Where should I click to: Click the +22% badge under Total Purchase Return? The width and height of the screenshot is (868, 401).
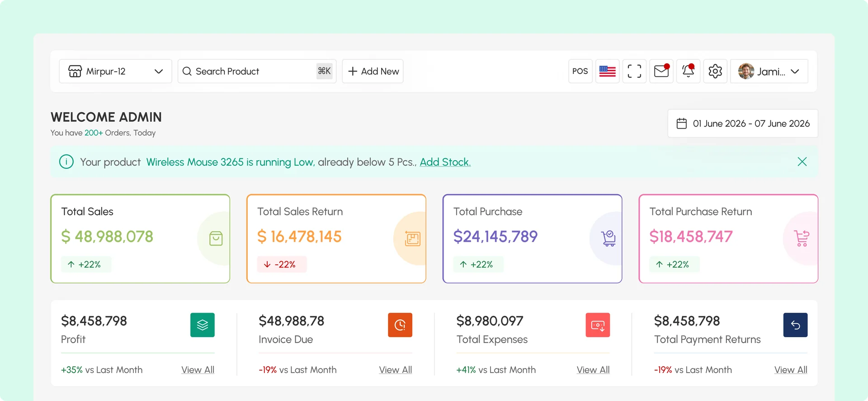click(x=675, y=264)
